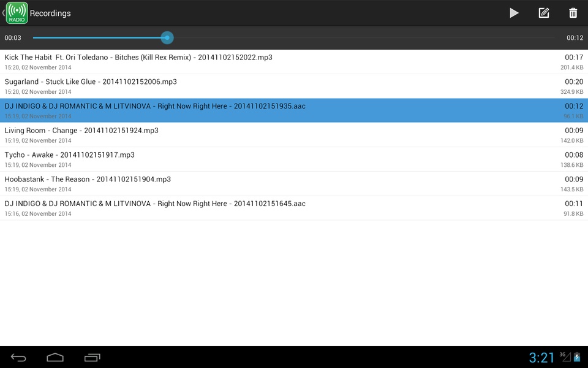Tap the battery charging status icon
The image size is (588, 368).
(x=577, y=357)
